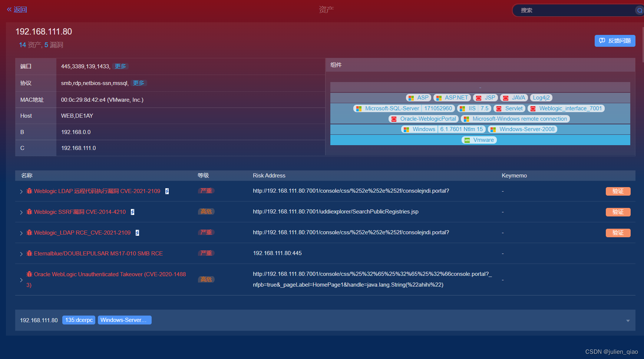The width and height of the screenshot is (644, 359).
Task: Click the Windows logo in ASP tag
Action: click(411, 98)
